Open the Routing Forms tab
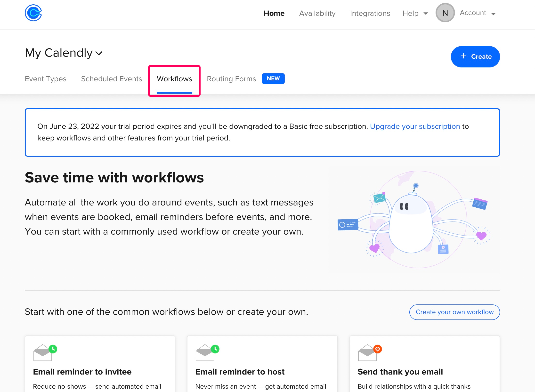This screenshot has width=535, height=392. pyautogui.click(x=231, y=79)
